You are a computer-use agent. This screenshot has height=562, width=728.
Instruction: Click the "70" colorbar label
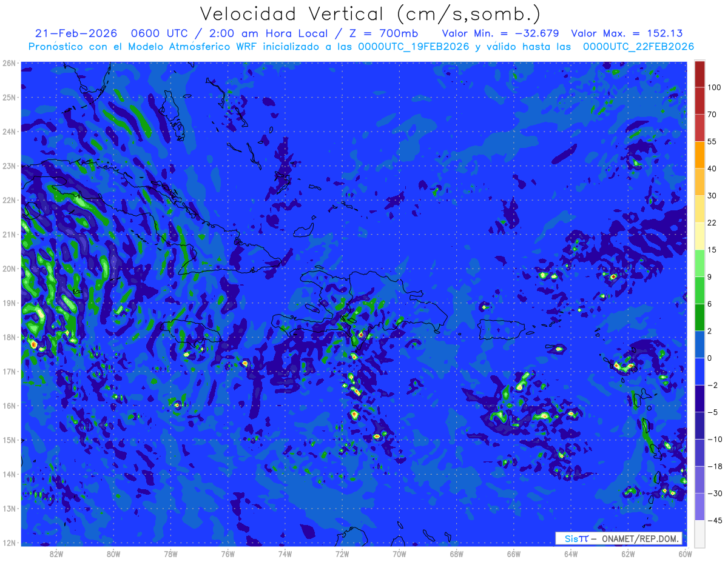point(713,114)
